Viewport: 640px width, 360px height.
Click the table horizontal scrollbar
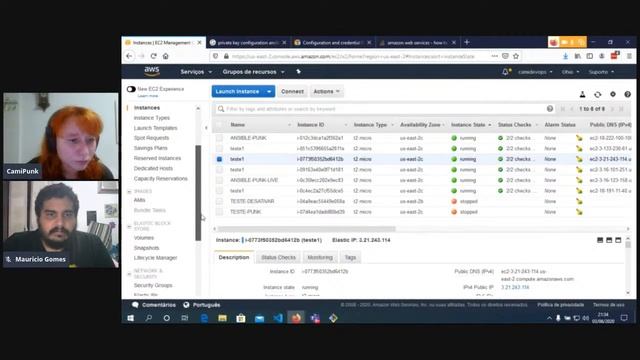click(307, 229)
